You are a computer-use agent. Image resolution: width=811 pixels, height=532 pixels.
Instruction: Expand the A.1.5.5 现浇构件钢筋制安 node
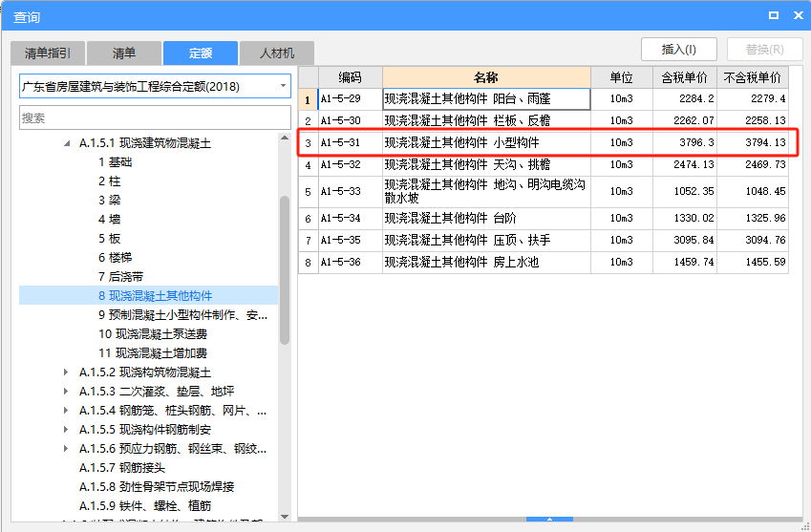click(x=66, y=430)
